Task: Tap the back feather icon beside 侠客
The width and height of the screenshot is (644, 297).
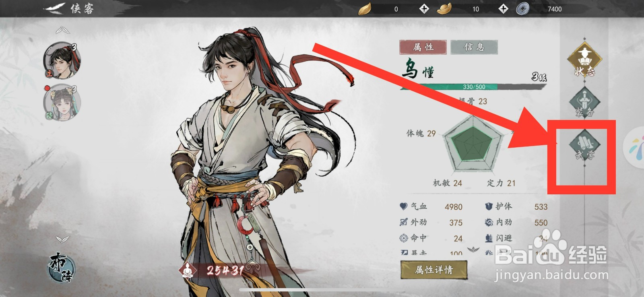Action: point(55,8)
